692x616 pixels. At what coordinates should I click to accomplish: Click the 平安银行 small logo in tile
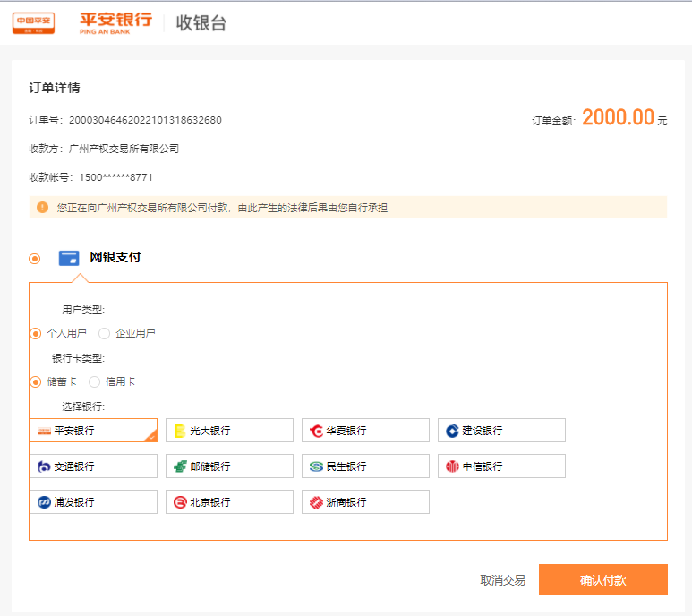(44, 431)
